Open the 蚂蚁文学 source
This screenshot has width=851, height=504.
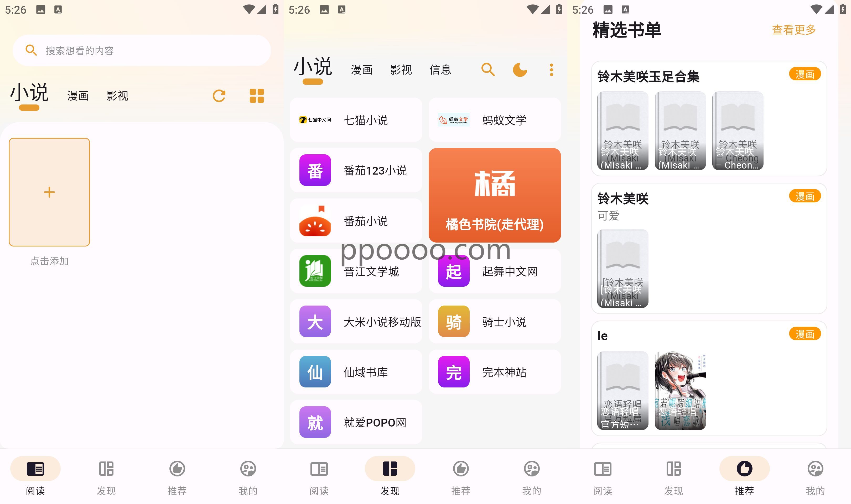(495, 120)
